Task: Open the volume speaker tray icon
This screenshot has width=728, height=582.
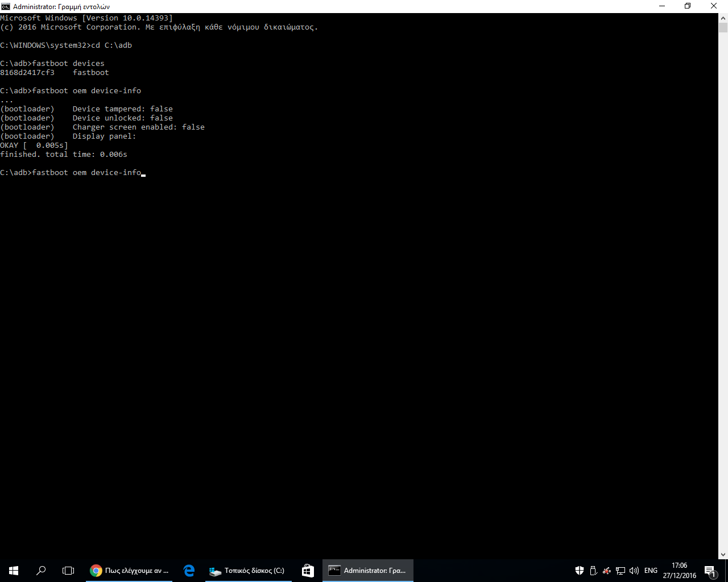Action: (634, 570)
